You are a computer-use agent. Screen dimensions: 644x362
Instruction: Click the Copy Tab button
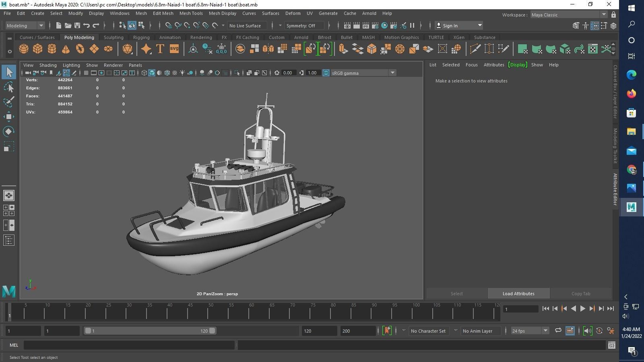(x=581, y=294)
